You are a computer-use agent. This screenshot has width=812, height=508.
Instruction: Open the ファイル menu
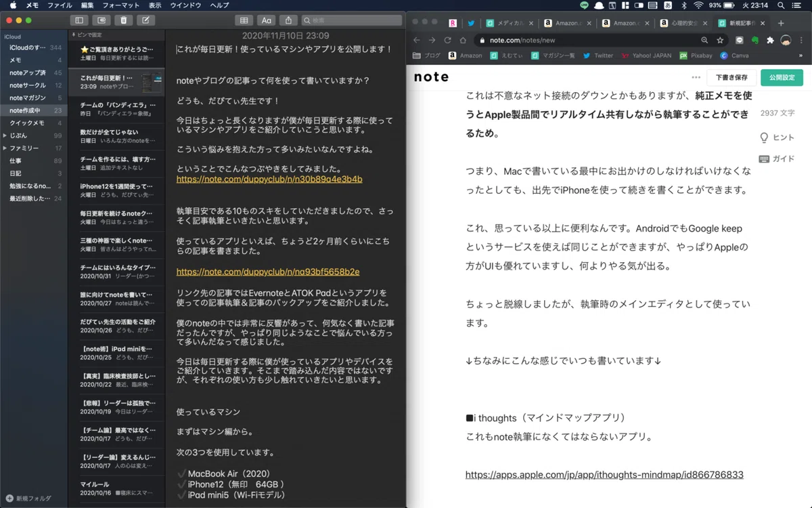[x=60, y=5]
